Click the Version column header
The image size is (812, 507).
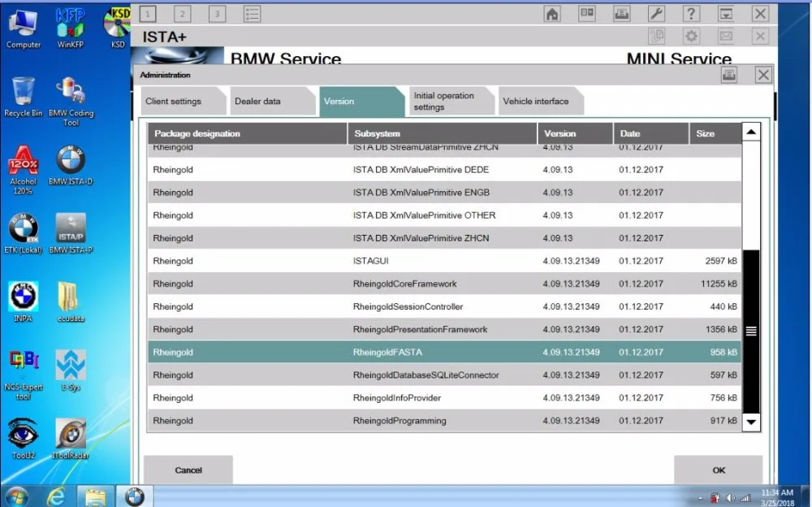click(576, 133)
